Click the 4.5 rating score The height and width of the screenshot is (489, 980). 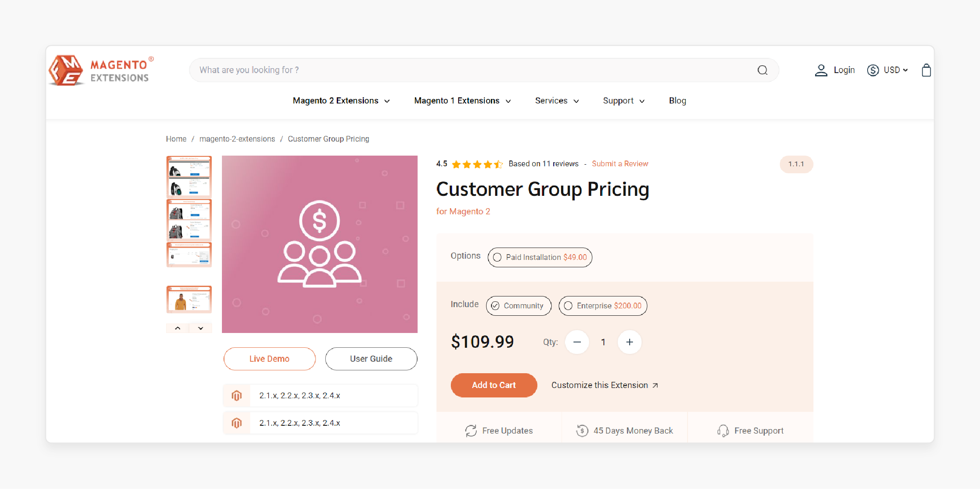(x=442, y=164)
